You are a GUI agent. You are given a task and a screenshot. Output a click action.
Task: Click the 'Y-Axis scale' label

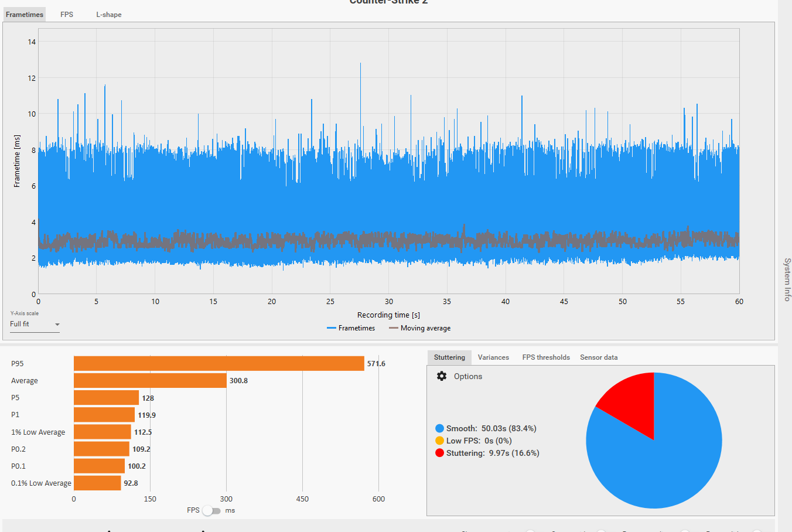[x=25, y=313]
